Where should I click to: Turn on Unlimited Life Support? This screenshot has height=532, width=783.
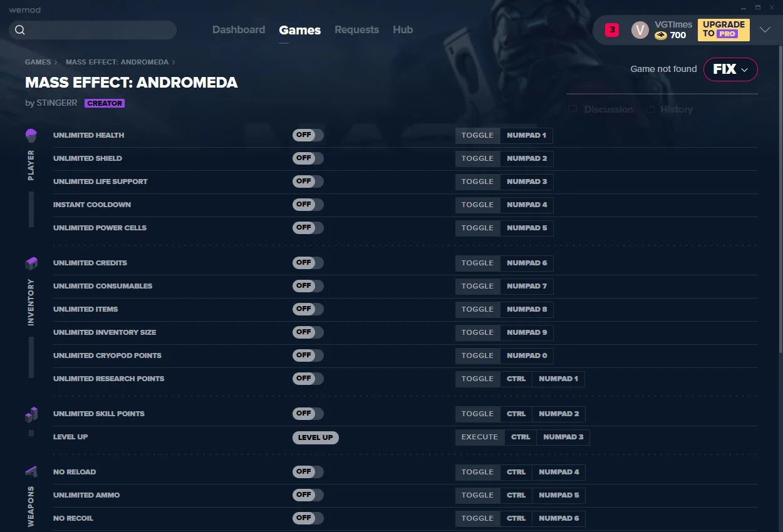tap(308, 182)
